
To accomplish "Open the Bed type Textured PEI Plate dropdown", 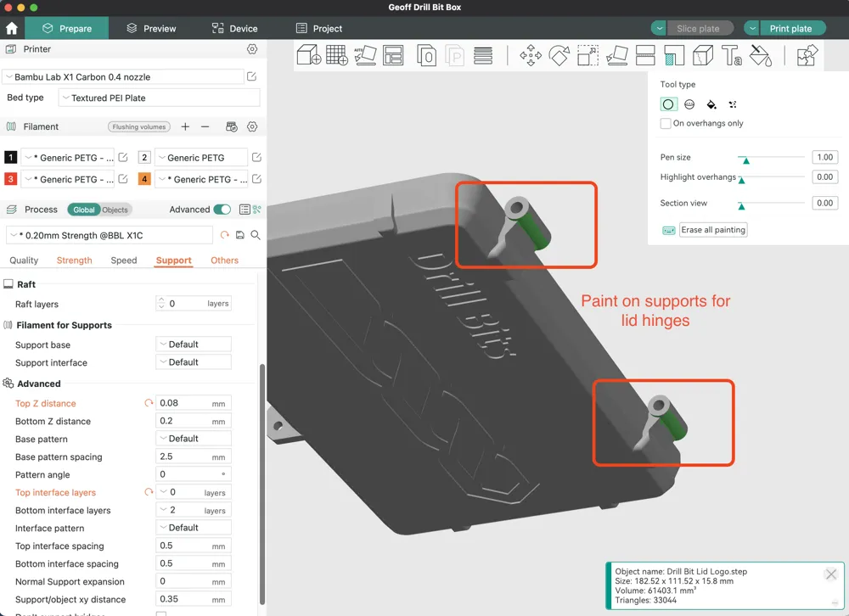I will click(x=160, y=98).
